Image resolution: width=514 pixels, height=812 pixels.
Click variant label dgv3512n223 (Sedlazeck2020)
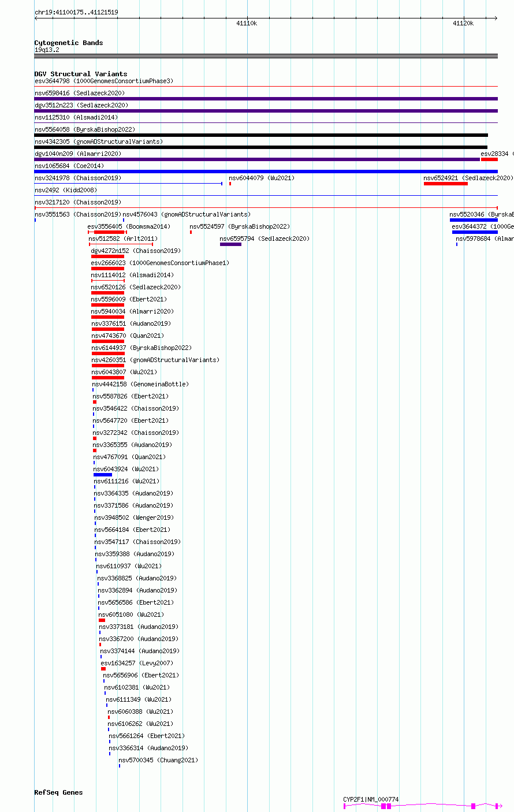(x=81, y=105)
